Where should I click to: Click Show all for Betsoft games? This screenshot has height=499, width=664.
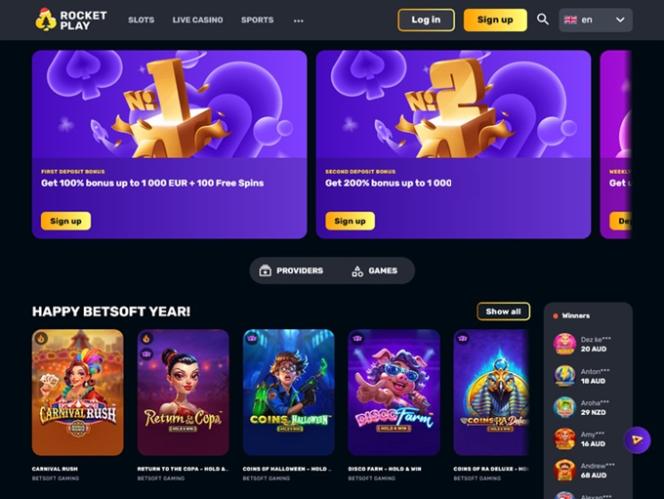tap(503, 311)
